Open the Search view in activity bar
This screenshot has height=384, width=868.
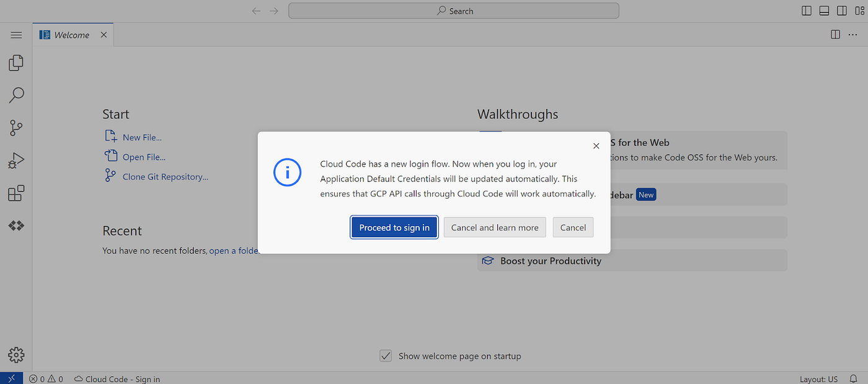point(16,95)
